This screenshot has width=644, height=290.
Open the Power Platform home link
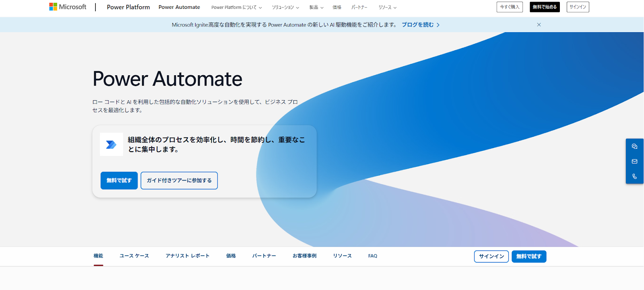[x=128, y=7]
